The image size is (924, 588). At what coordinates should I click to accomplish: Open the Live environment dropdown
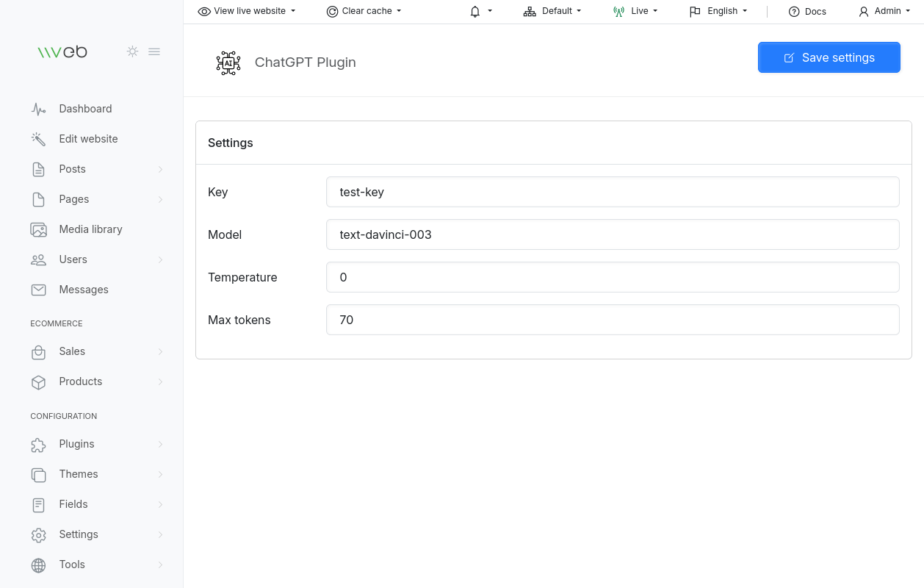635,11
